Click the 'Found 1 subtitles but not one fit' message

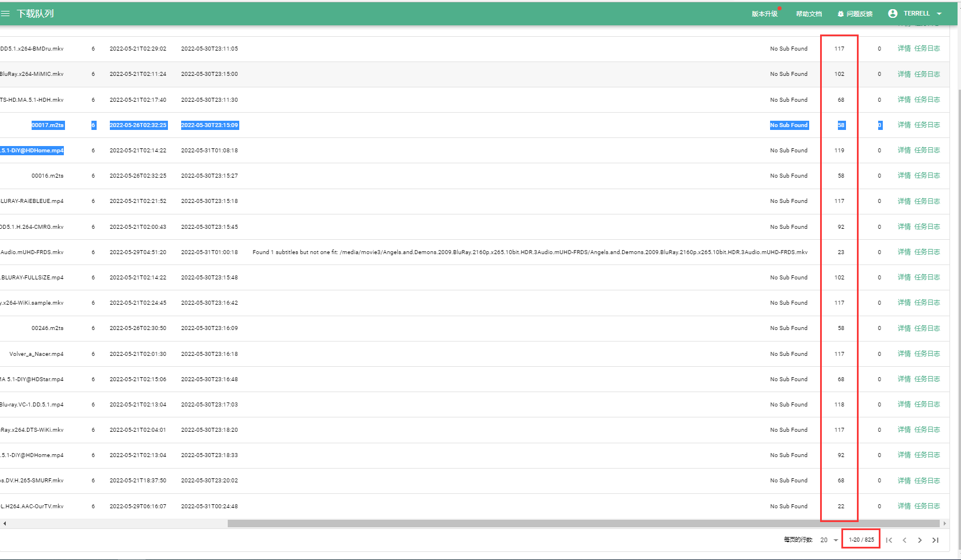click(530, 252)
